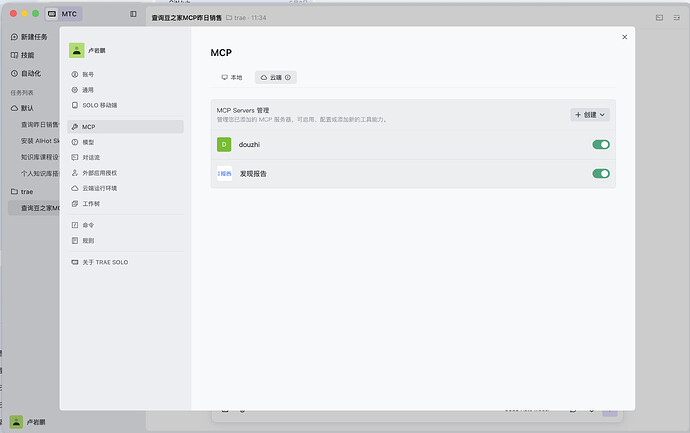Open SOLO 移动端 settings
Screen dimensions: 690x433
[125, 105]
